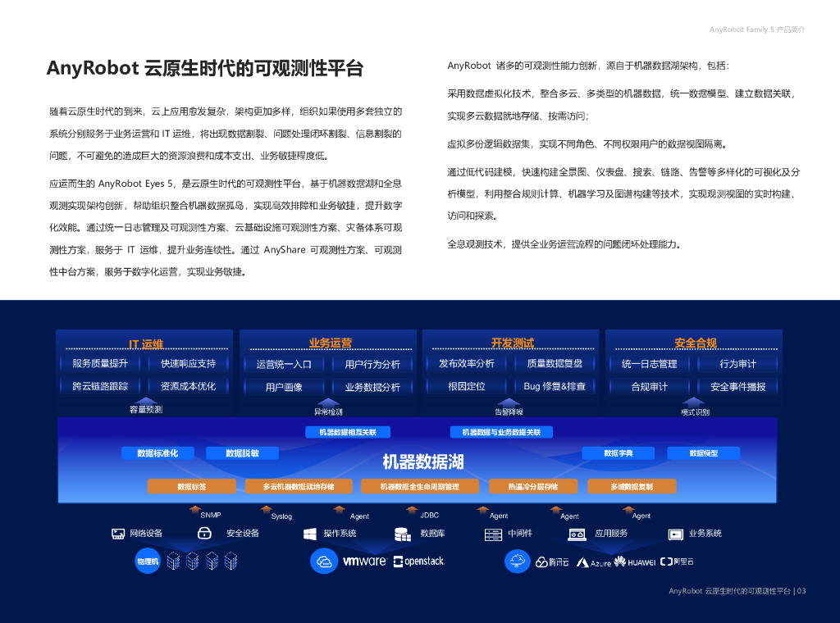Click the Windows logo beside 操作系统
The height and width of the screenshot is (623, 840).
[x=309, y=534]
